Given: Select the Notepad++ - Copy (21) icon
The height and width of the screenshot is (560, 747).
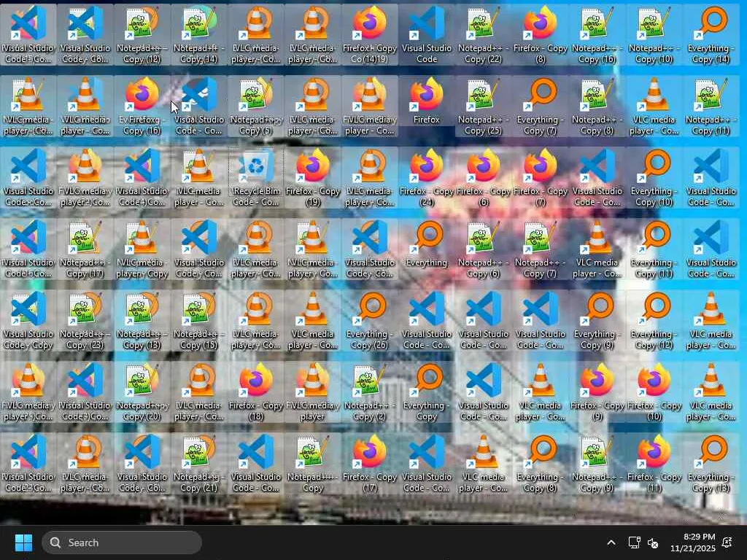Looking at the screenshot, I should [198, 463].
